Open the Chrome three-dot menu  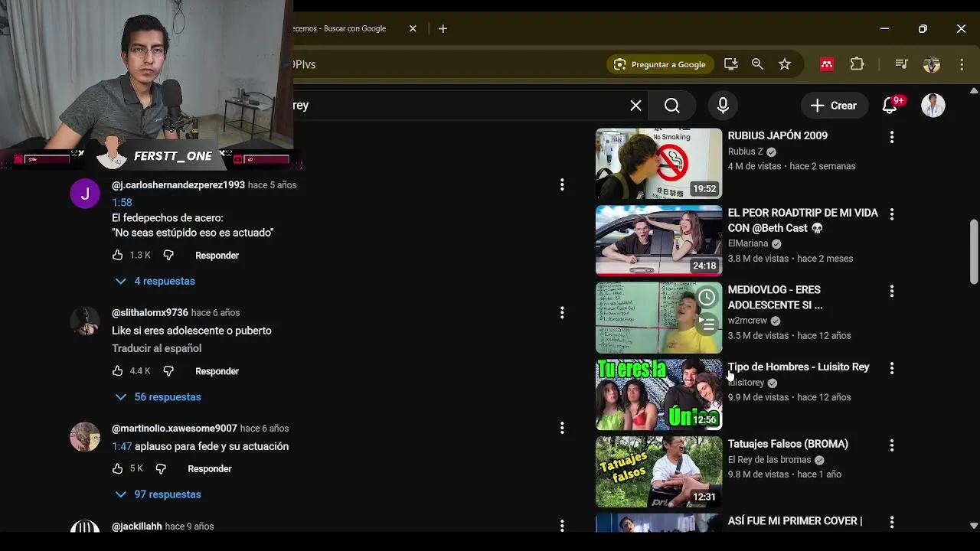pos(962,64)
